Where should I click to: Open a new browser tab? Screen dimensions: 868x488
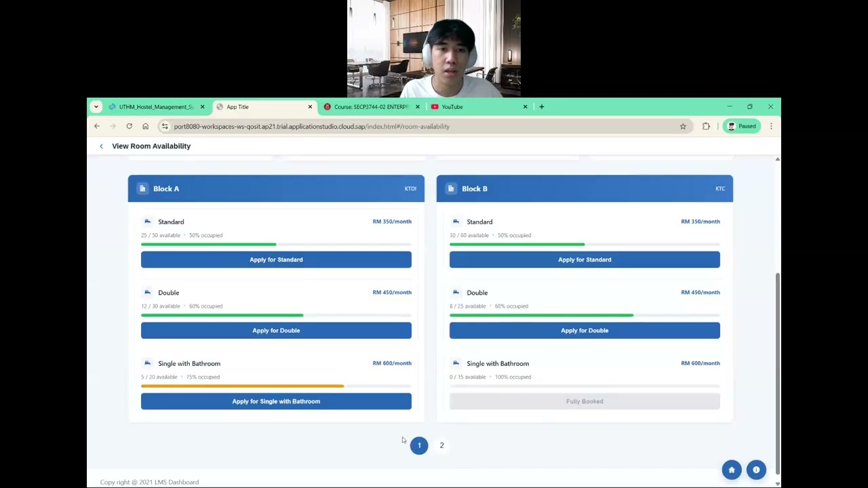coord(541,106)
